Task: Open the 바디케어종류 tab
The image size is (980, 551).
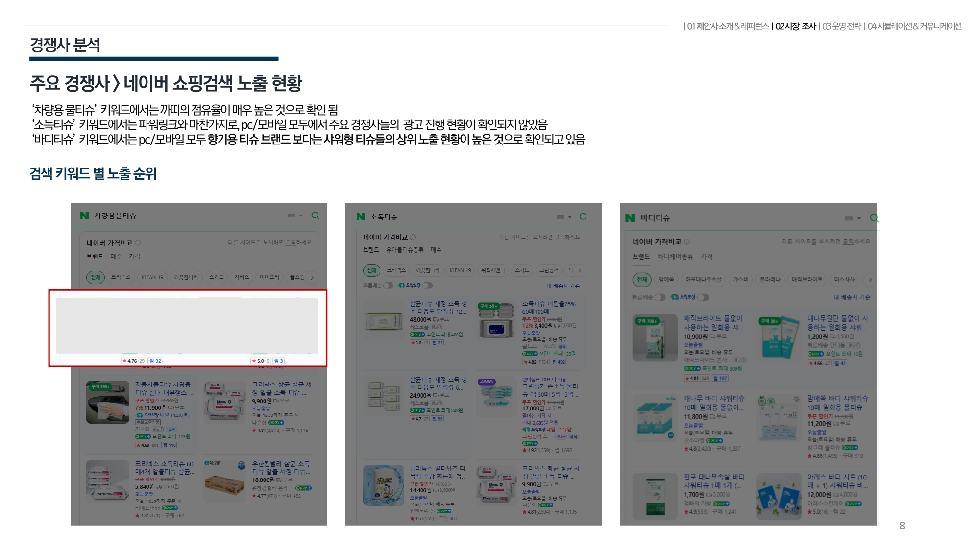Action: [675, 256]
